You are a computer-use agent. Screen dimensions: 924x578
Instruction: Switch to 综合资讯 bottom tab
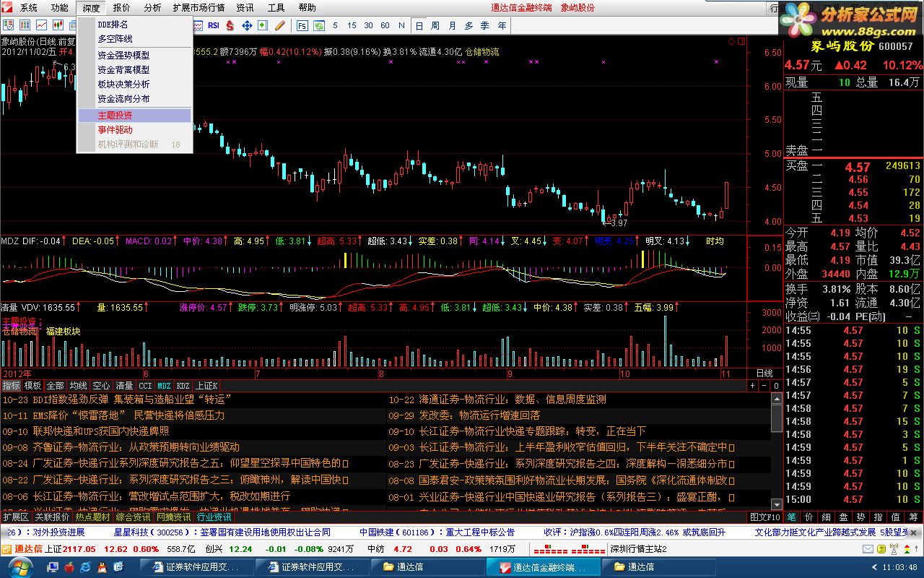[134, 517]
